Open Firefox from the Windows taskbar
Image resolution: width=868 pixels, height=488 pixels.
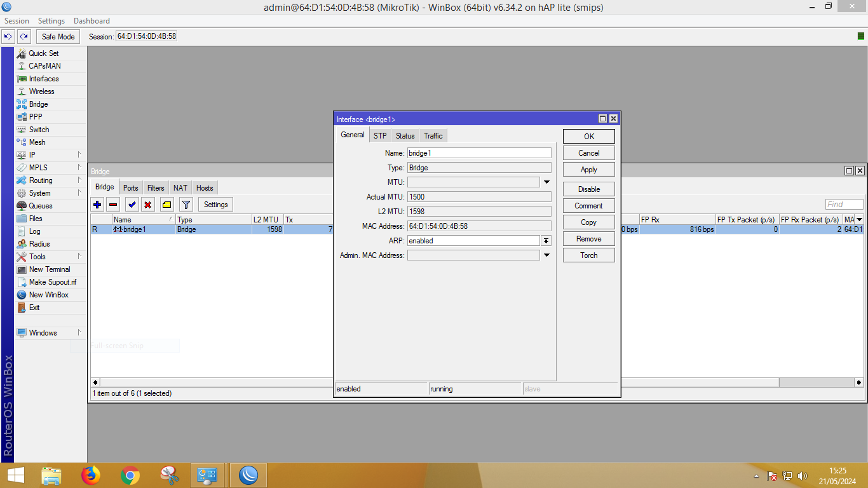click(x=91, y=475)
